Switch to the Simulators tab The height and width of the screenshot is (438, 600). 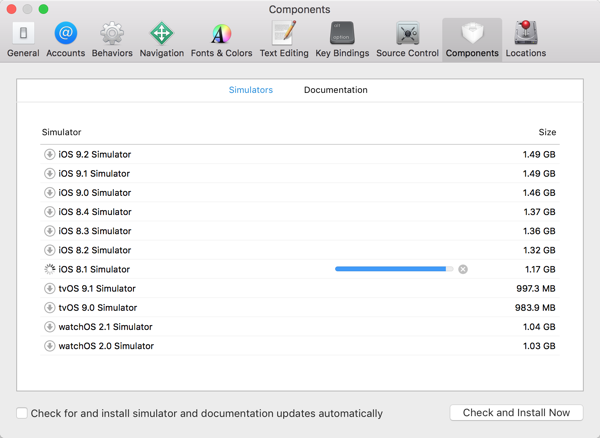pyautogui.click(x=251, y=90)
